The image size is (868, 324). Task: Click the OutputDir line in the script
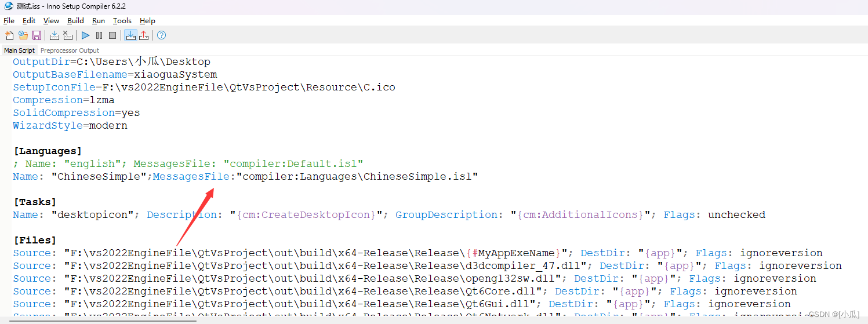(x=111, y=61)
